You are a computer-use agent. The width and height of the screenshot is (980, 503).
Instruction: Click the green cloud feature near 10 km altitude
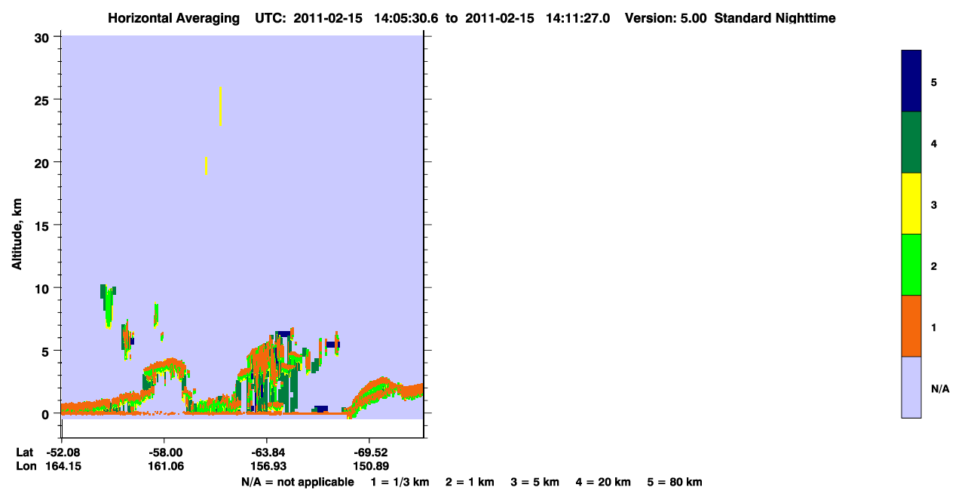click(108, 305)
